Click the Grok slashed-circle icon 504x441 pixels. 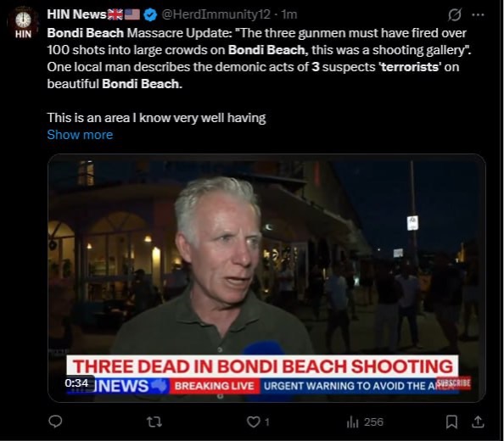455,14
